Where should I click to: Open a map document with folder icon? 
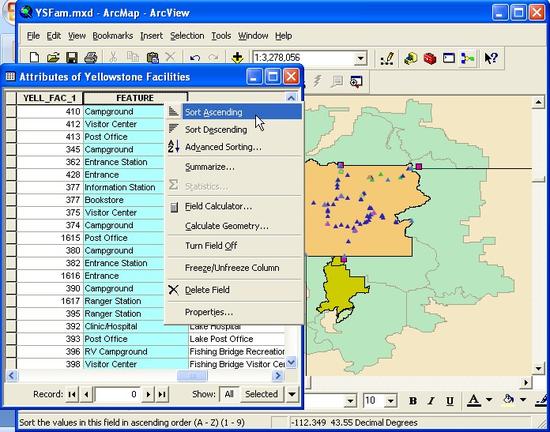pos(53,57)
